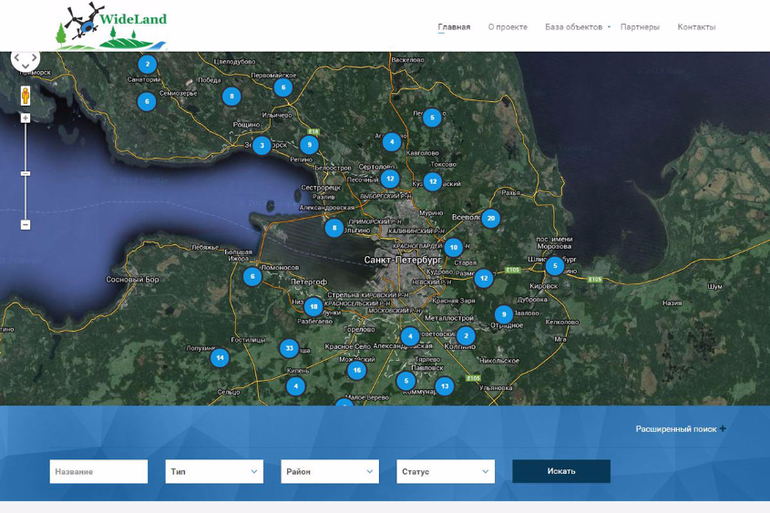The width and height of the screenshot is (770, 513).
Task: Open cluster marker 2 near Санаторий
Action: coord(147,64)
